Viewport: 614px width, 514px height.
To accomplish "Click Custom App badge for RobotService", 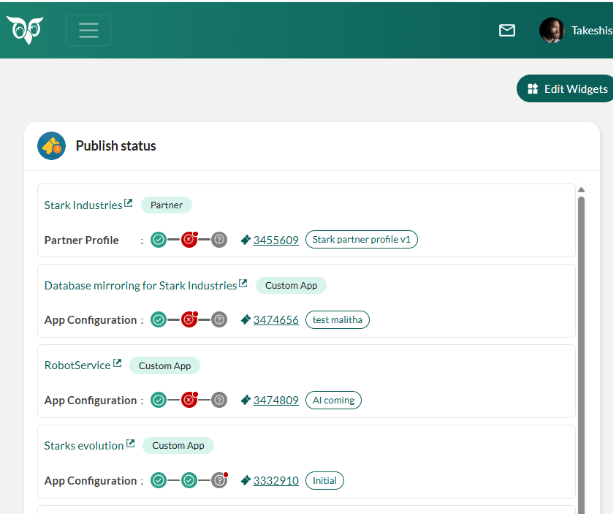I will (x=164, y=366).
